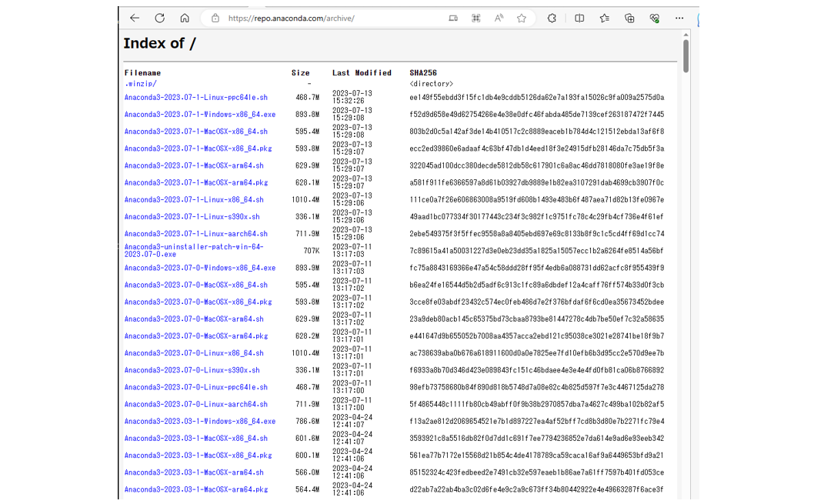Viewport: 824px width, 504px height.
Task: Click the vertical page scrollbar thumb
Action: 686,54
